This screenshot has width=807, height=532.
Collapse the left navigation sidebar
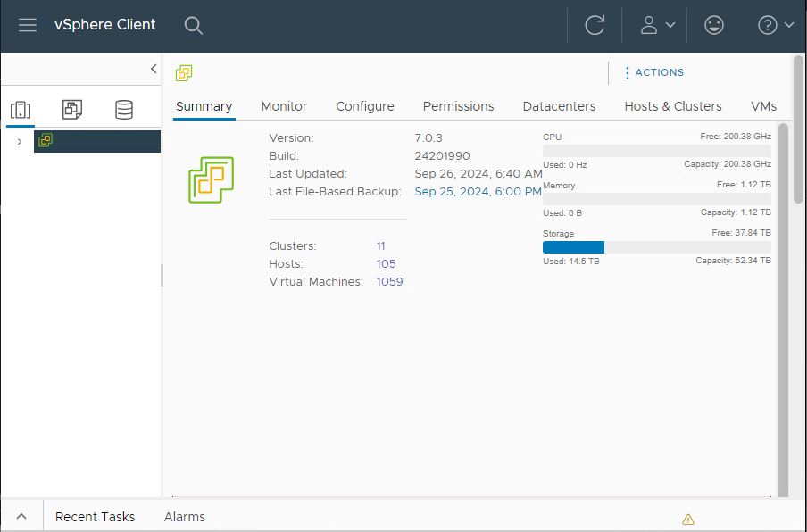click(154, 69)
